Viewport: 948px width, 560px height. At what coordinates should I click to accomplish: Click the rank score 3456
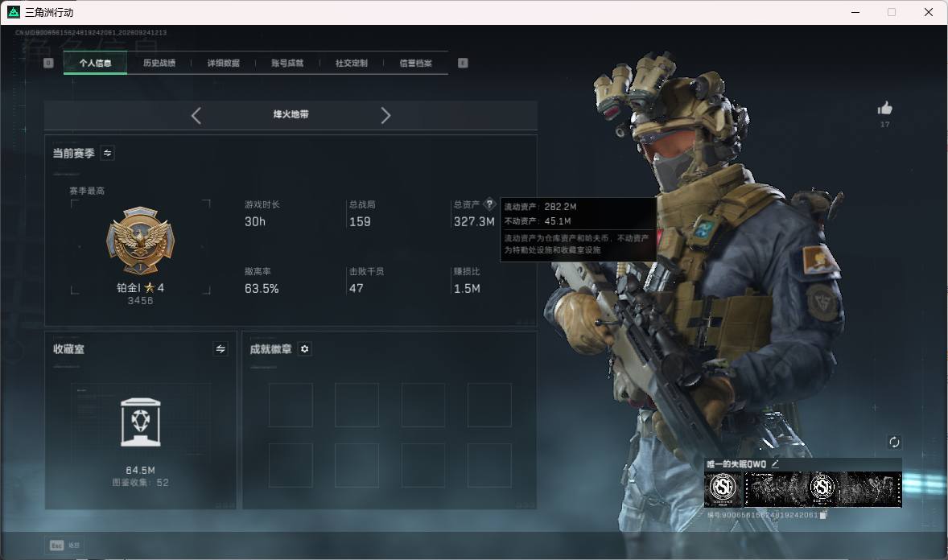(140, 301)
